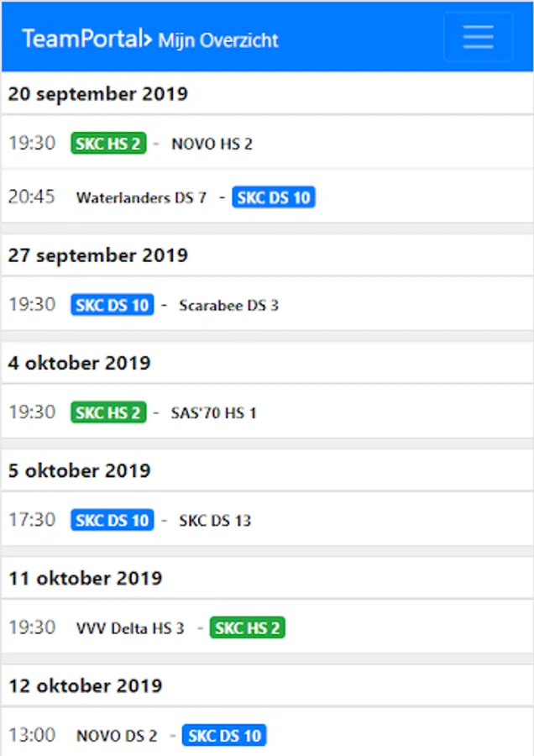The image size is (534, 756).
Task: Select SKC HS 2 badge next to VVV Delta HS 3
Action: pyautogui.click(x=248, y=627)
